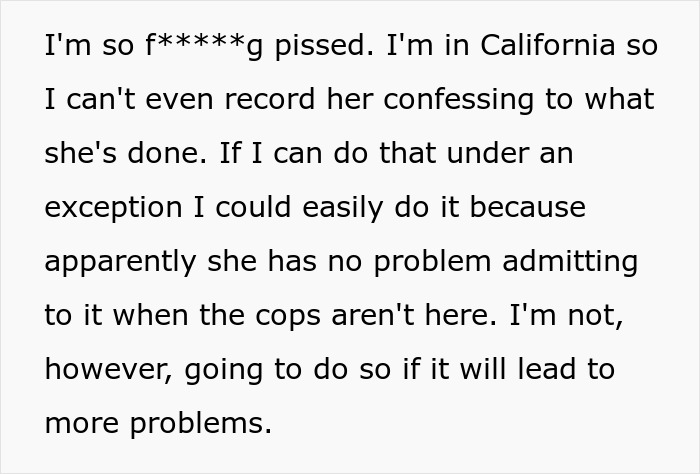
Task: Click the word "going" in the paragraph
Action: (217, 370)
